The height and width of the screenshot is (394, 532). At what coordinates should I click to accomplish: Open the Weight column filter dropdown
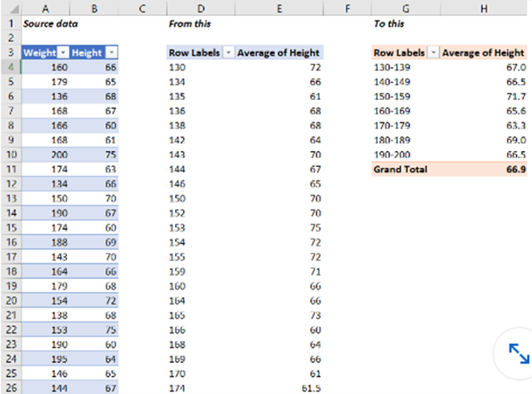click(x=63, y=53)
